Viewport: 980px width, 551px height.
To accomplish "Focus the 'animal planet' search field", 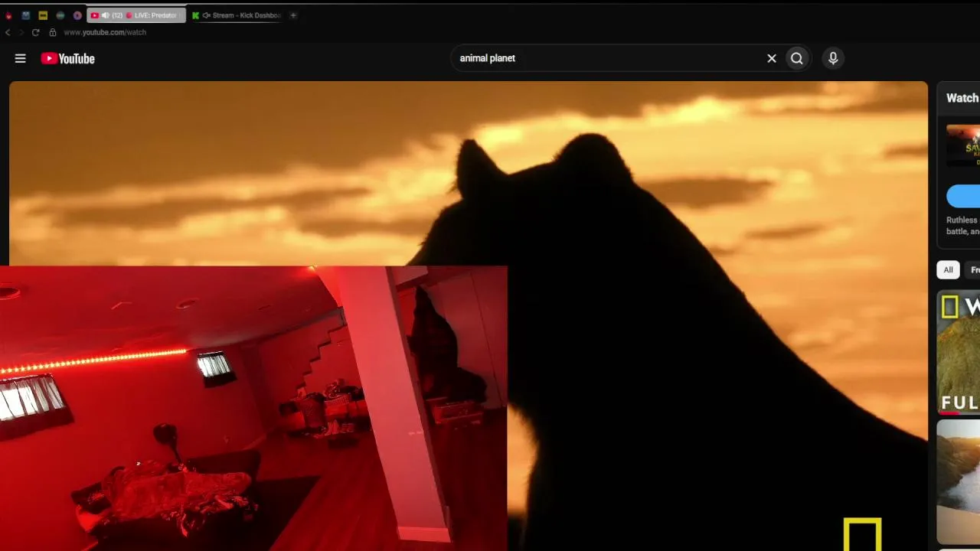I will point(609,58).
